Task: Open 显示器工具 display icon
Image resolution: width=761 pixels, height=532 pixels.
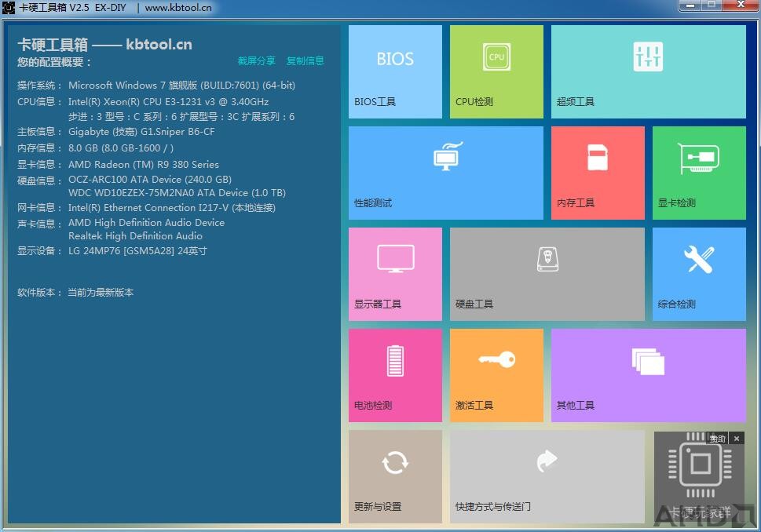Action: click(396, 258)
